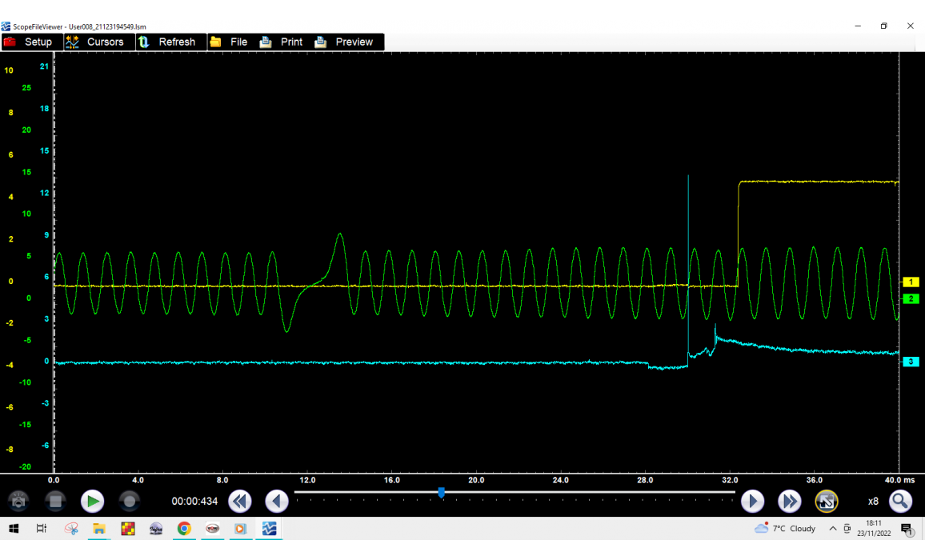Fast forward with double-right arrow button
The width and height of the screenshot is (925, 560).
[790, 502]
